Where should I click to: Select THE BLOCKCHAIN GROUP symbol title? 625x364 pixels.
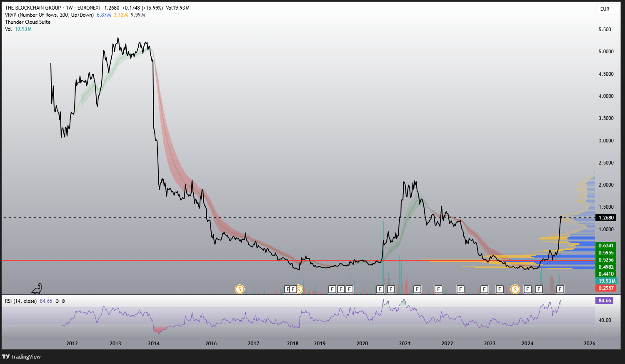coord(33,8)
